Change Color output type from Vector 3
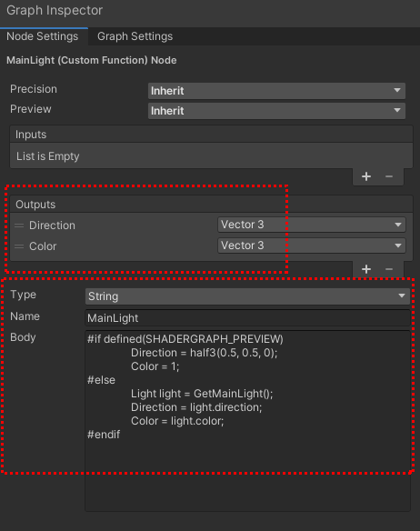Viewport: 420px width, 531px height. coord(311,245)
